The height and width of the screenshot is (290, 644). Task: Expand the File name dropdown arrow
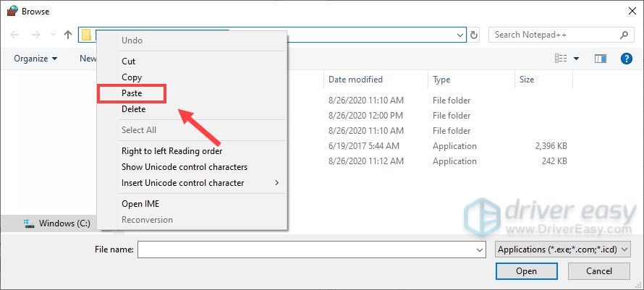[x=480, y=250]
